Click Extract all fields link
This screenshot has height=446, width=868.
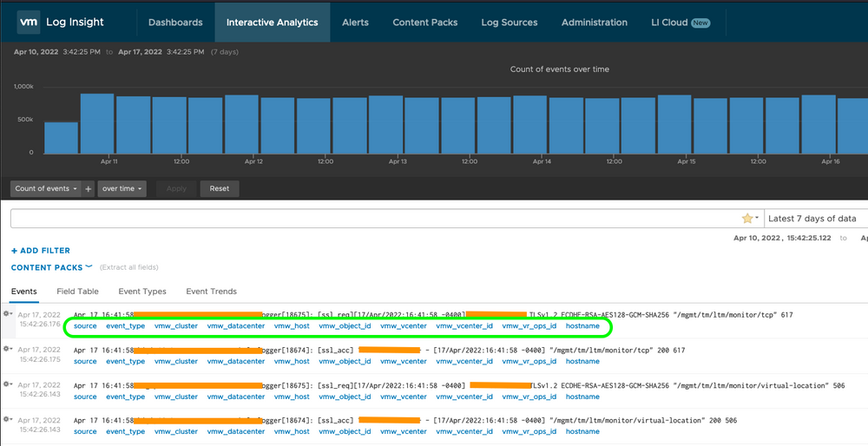pos(129,267)
